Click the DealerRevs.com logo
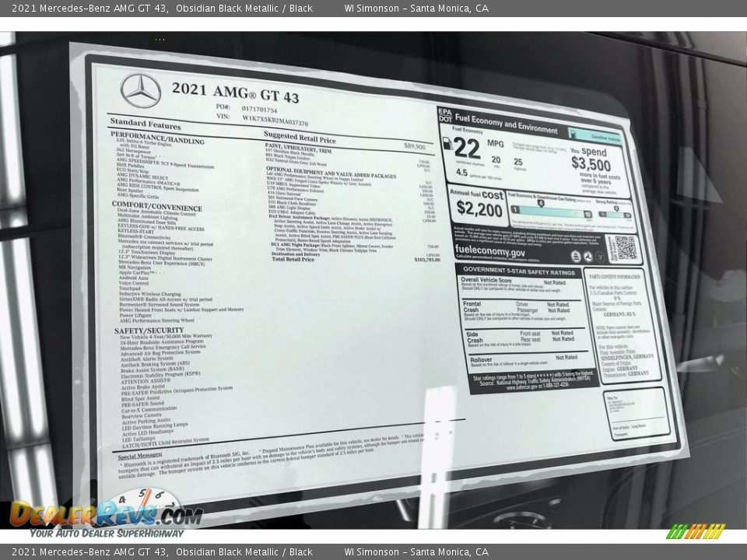Image resolution: width=747 pixels, height=560 pixels. [x=107, y=512]
